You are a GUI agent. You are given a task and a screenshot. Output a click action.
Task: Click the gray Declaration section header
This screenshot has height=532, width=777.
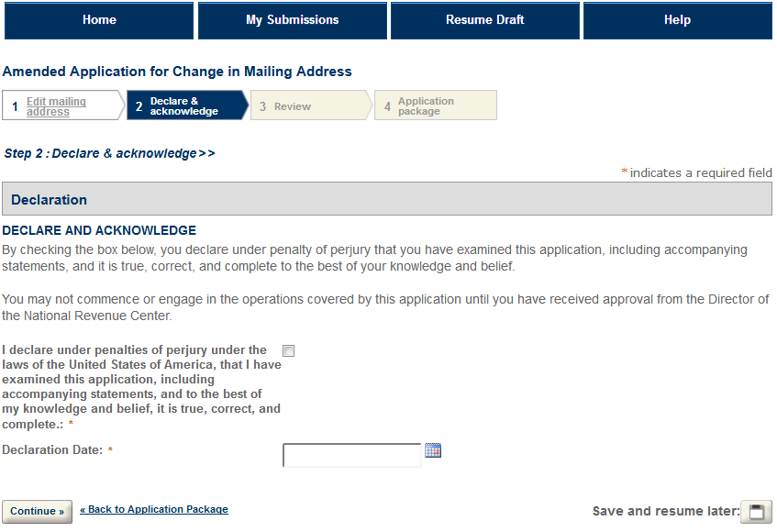[387, 199]
